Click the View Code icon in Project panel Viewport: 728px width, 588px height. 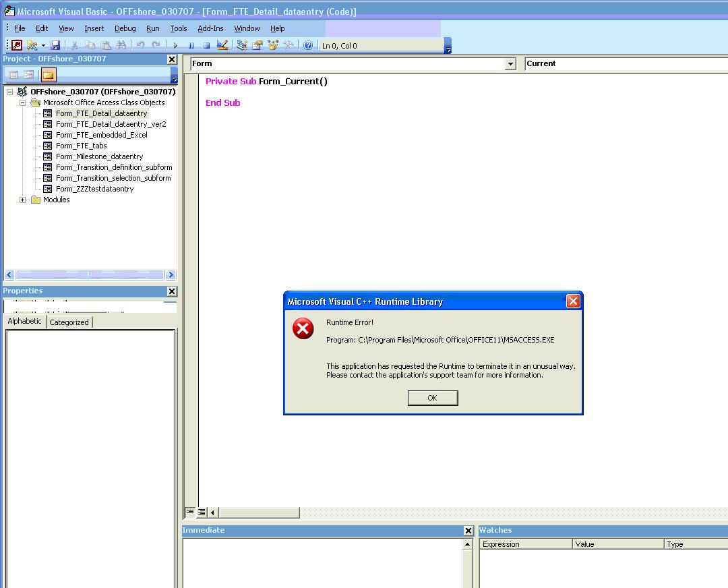click(x=13, y=74)
